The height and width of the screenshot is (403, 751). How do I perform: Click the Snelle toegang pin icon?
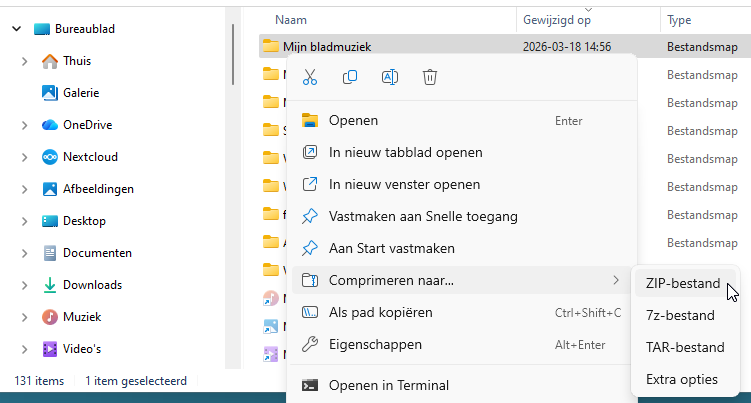[x=310, y=216]
